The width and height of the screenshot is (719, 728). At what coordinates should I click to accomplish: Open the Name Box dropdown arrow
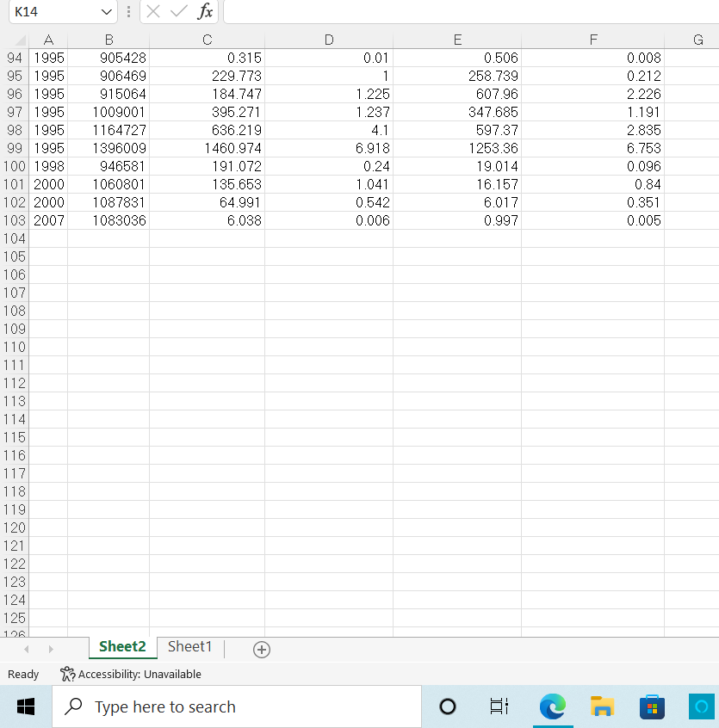(108, 13)
